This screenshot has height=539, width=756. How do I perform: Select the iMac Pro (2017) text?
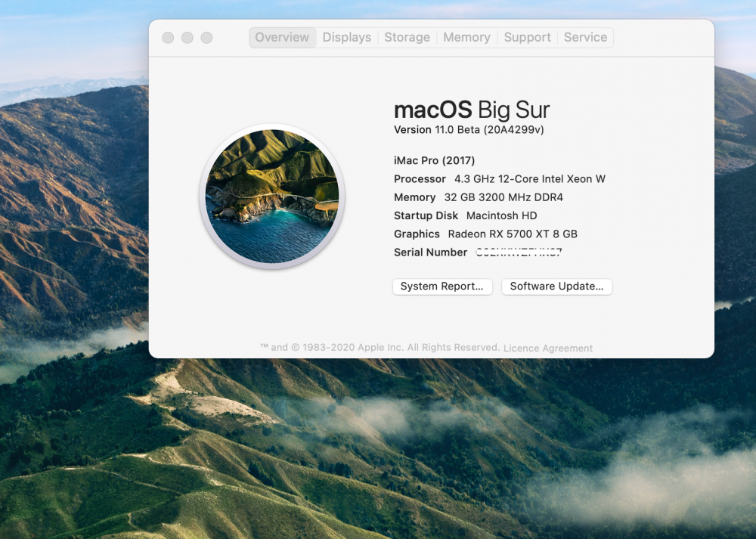tap(435, 160)
